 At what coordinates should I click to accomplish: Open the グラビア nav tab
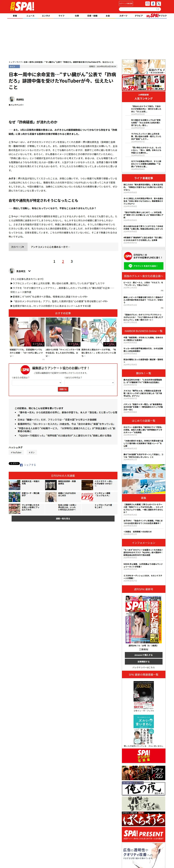[x=139, y=16]
